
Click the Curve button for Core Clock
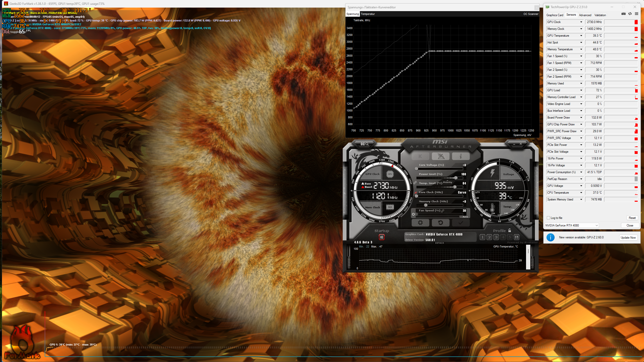pyautogui.click(x=462, y=193)
